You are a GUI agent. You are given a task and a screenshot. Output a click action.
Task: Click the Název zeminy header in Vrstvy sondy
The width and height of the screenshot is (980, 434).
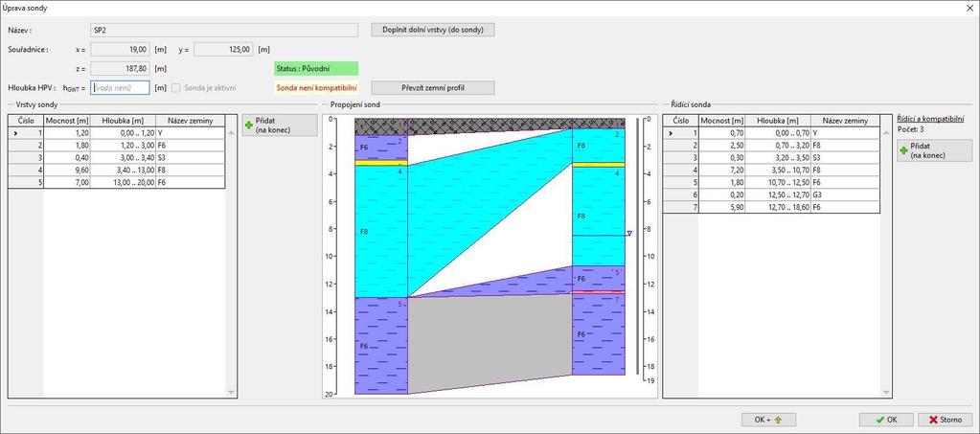[x=190, y=121]
